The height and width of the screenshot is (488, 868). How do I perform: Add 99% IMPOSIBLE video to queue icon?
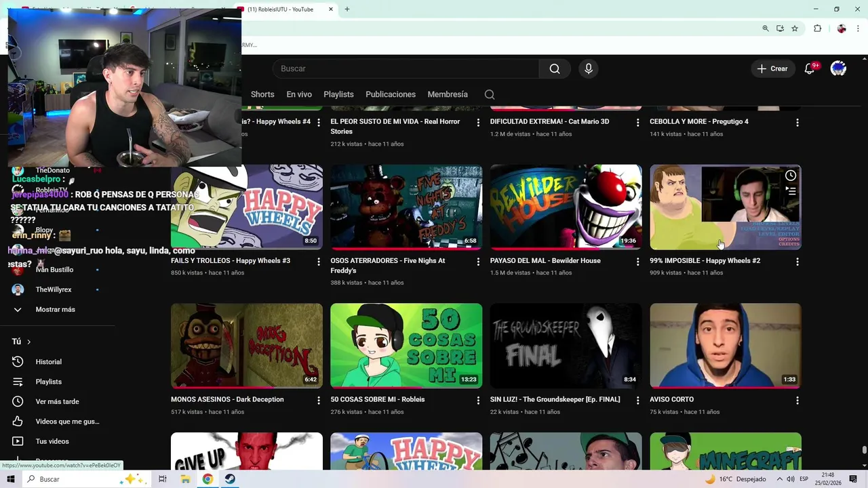791,192
